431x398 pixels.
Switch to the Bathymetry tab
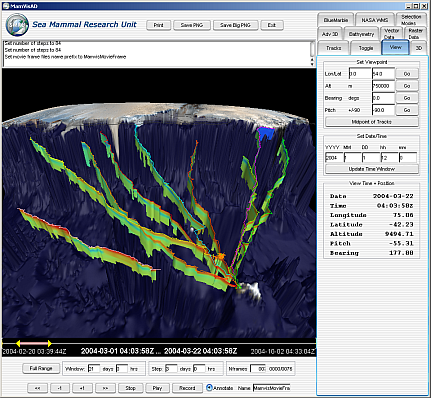[x=361, y=34]
